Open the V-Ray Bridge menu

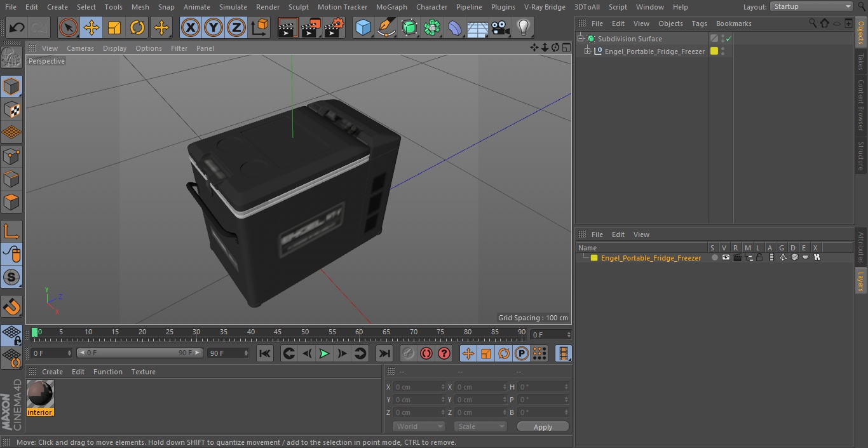click(x=545, y=7)
